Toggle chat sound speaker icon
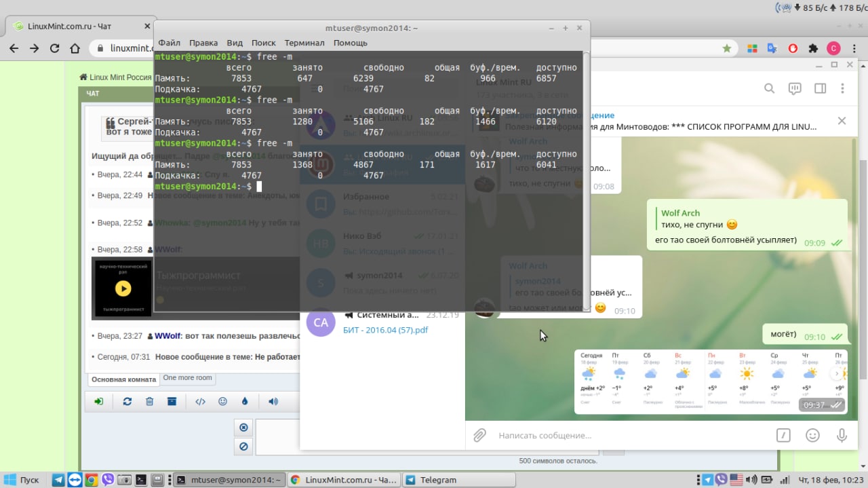Screen dimensions: 868x488 (x=273, y=402)
